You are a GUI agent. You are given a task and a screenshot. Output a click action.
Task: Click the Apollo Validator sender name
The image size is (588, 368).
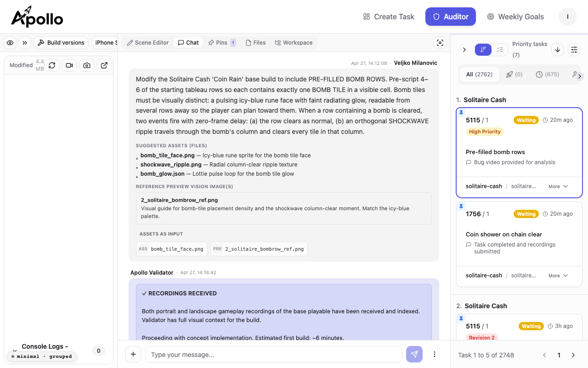pyautogui.click(x=152, y=273)
